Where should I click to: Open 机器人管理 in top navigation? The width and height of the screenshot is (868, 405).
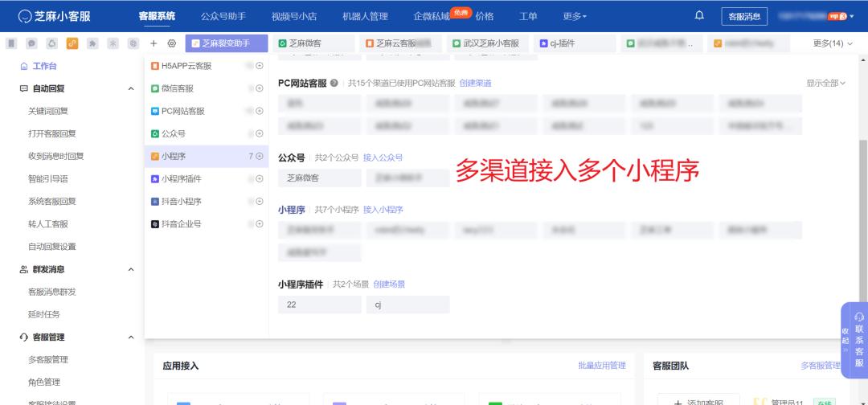[x=365, y=16]
